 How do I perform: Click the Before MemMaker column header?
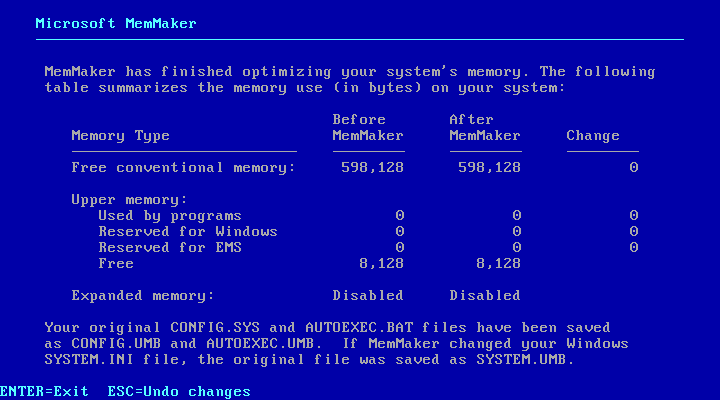point(368,128)
